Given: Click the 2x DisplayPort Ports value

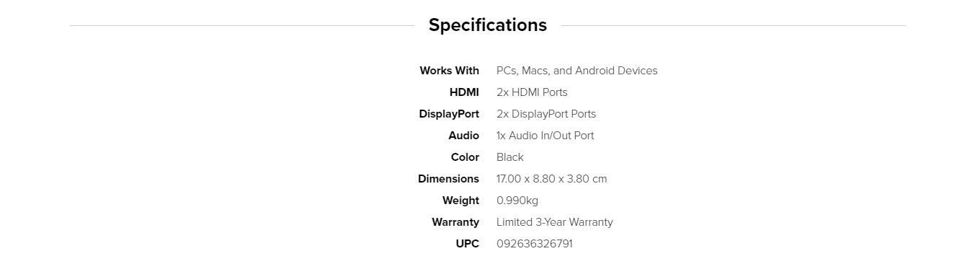Looking at the screenshot, I should 546,114.
